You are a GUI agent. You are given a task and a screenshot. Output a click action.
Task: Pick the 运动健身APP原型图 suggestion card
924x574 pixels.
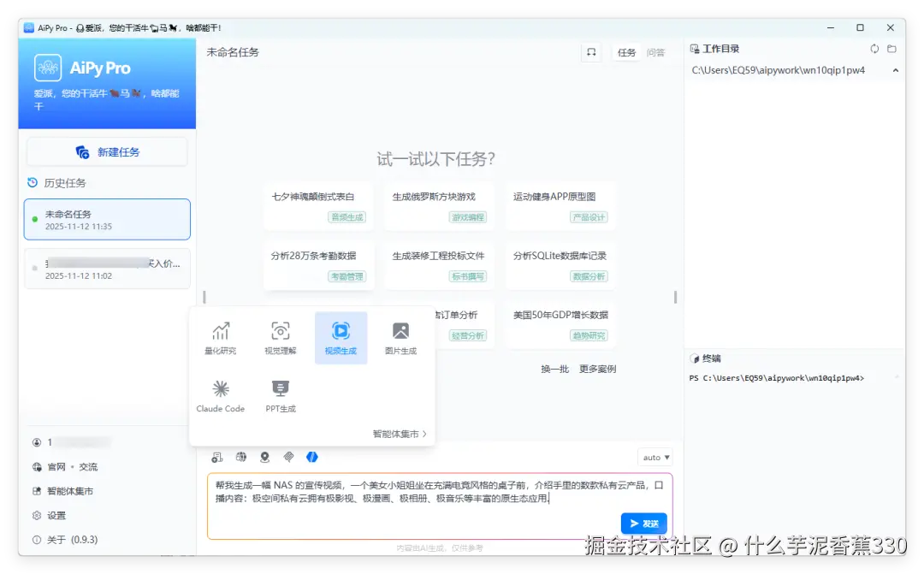click(560, 205)
